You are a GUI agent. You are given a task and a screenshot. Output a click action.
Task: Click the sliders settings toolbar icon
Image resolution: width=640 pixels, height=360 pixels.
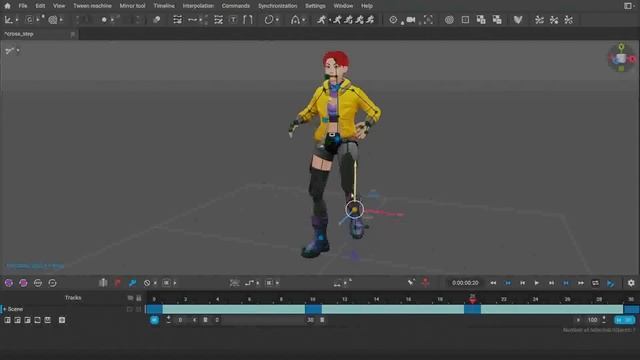[177, 20]
